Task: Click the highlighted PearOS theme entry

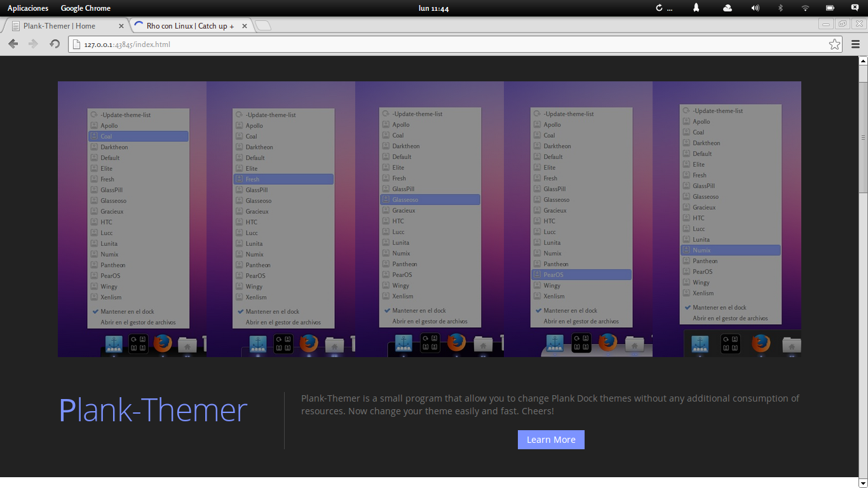Action: pos(581,274)
